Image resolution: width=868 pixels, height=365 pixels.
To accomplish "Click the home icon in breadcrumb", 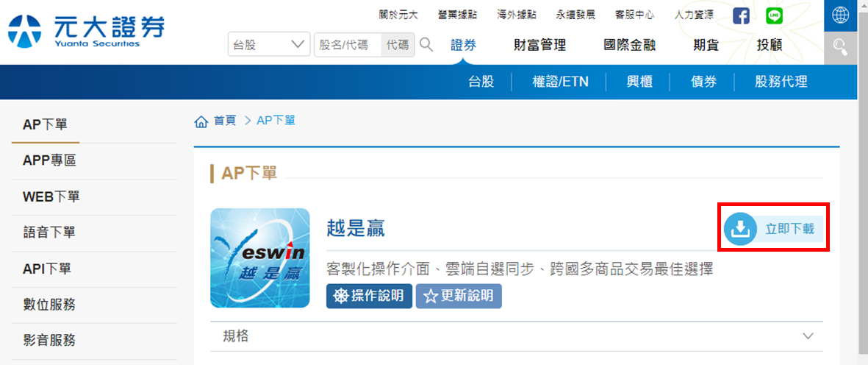I will 201,121.
